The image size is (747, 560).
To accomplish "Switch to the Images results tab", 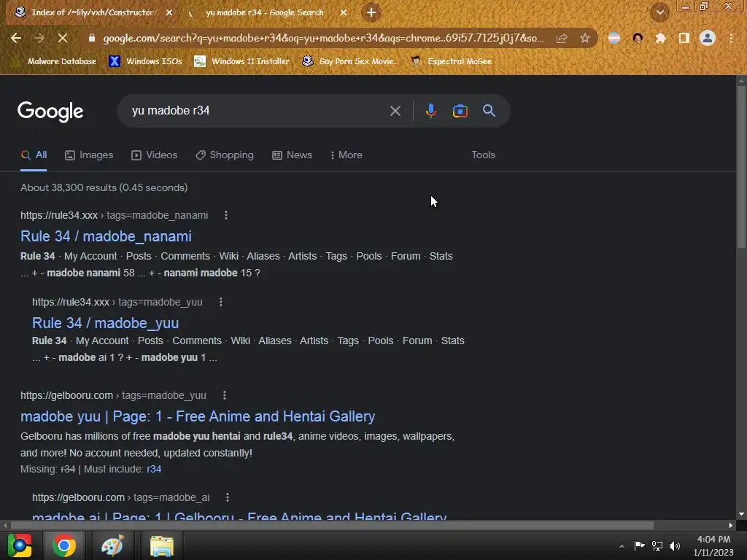I will [x=89, y=155].
